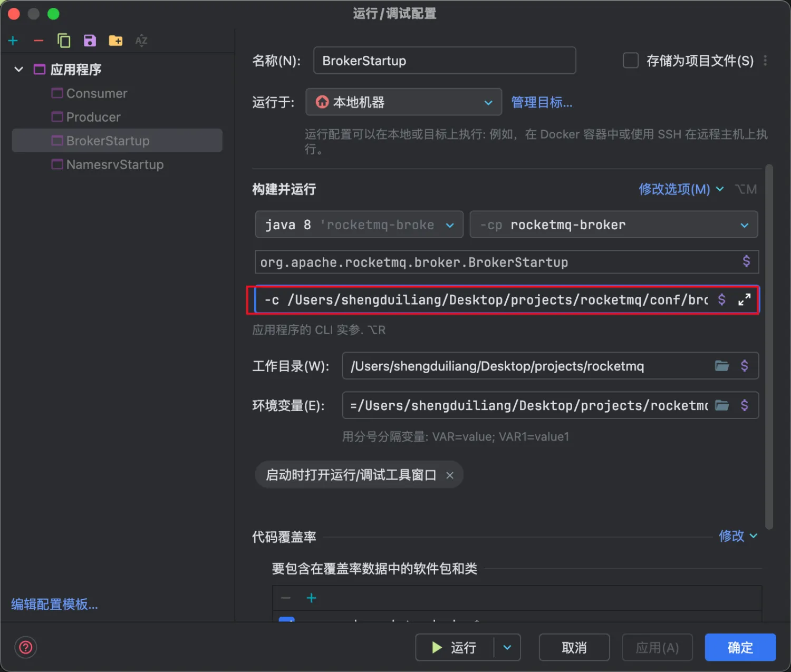Screen dimensions: 791x672
Task: Insert a macro into the main class field
Action: pyautogui.click(x=746, y=261)
